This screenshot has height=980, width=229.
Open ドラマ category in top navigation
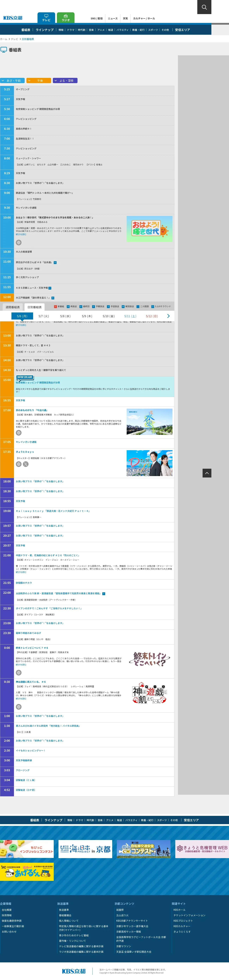(x=71, y=30)
